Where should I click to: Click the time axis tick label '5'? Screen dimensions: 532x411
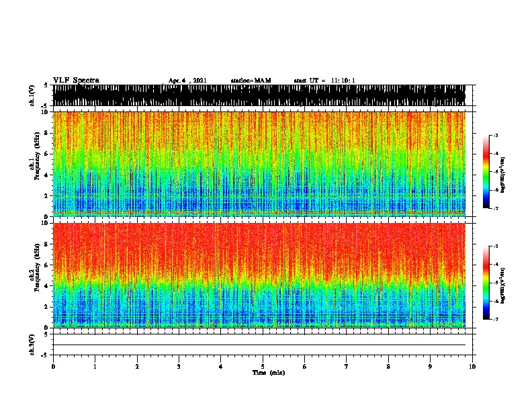pos(263,367)
